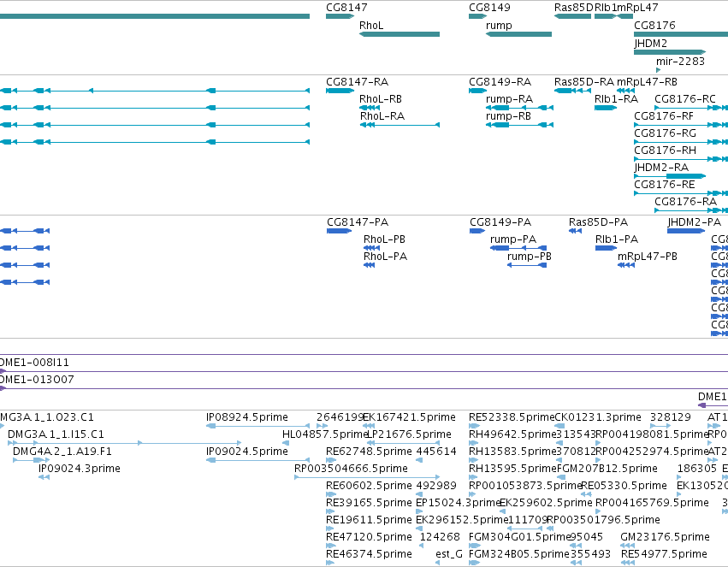728x567 pixels.
Task: Open the CG8147-RA transcript
Action: (x=357, y=82)
